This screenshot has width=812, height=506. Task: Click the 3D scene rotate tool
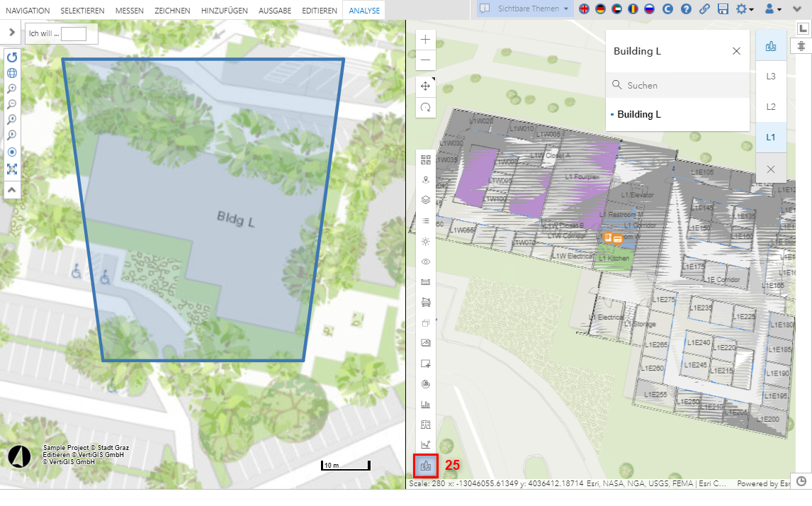tap(426, 107)
